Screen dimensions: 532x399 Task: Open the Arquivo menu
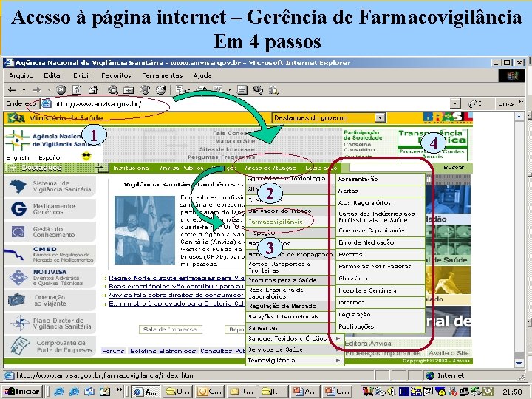(21, 75)
